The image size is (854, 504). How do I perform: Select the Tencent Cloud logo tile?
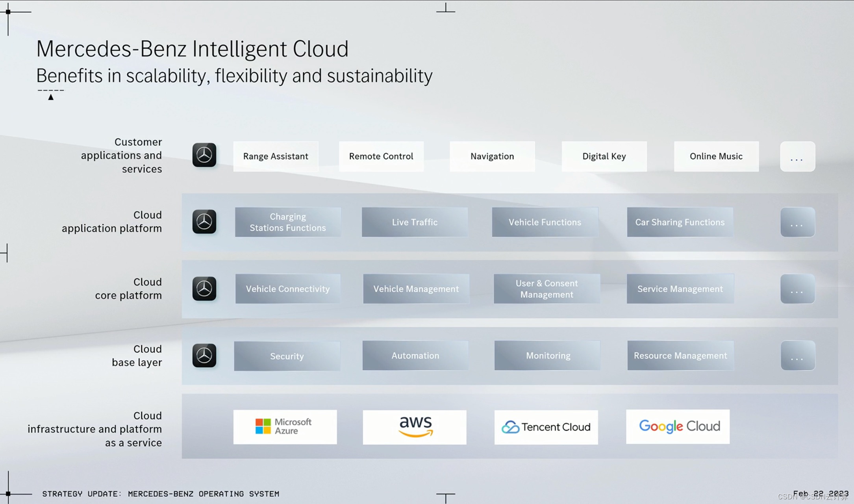point(546,427)
